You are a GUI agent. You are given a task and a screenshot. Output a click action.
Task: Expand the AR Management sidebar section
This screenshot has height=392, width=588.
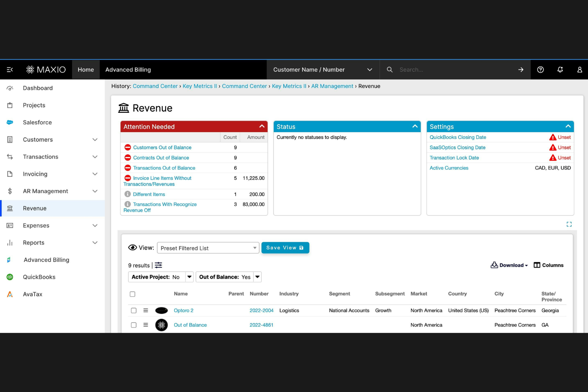[95, 191]
